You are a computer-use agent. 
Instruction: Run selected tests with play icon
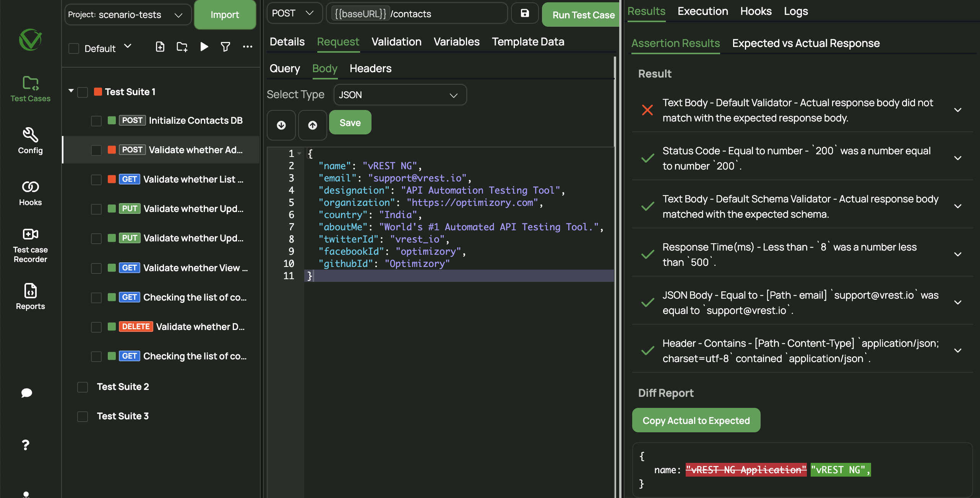tap(204, 47)
